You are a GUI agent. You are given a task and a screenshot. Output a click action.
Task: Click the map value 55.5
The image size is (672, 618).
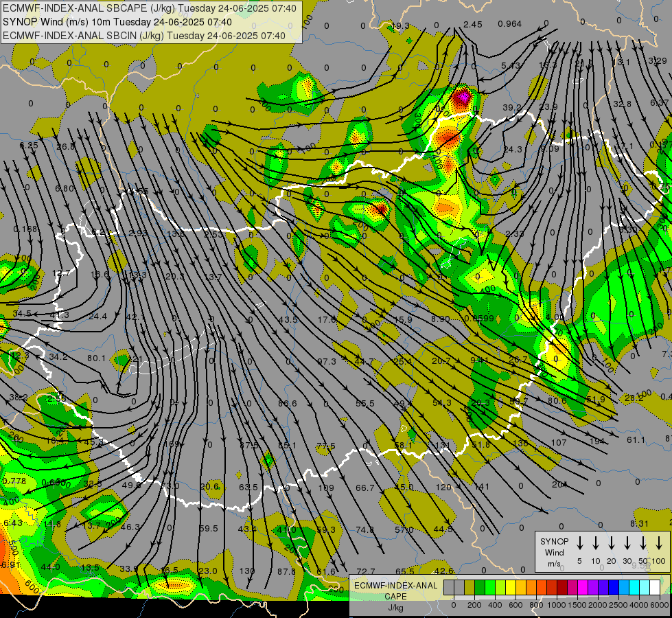tap(364, 404)
